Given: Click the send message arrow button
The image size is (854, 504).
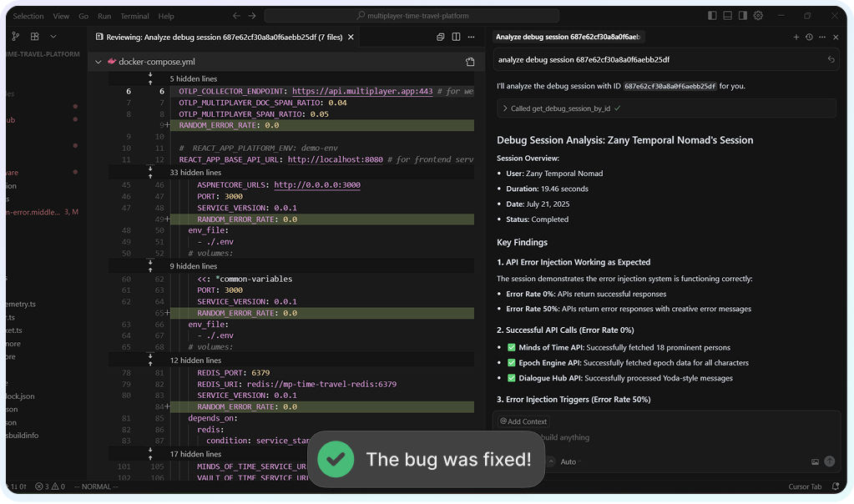Looking at the screenshot, I should pos(829,461).
